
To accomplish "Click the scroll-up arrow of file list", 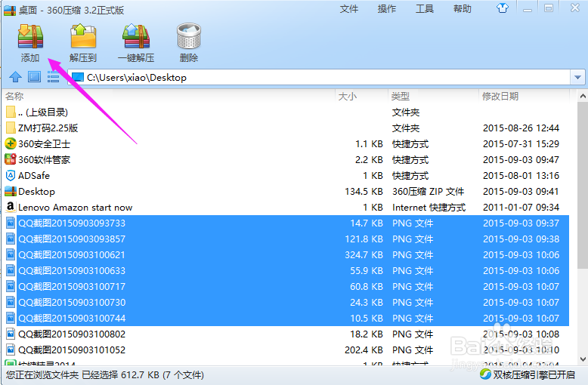I will tap(583, 97).
